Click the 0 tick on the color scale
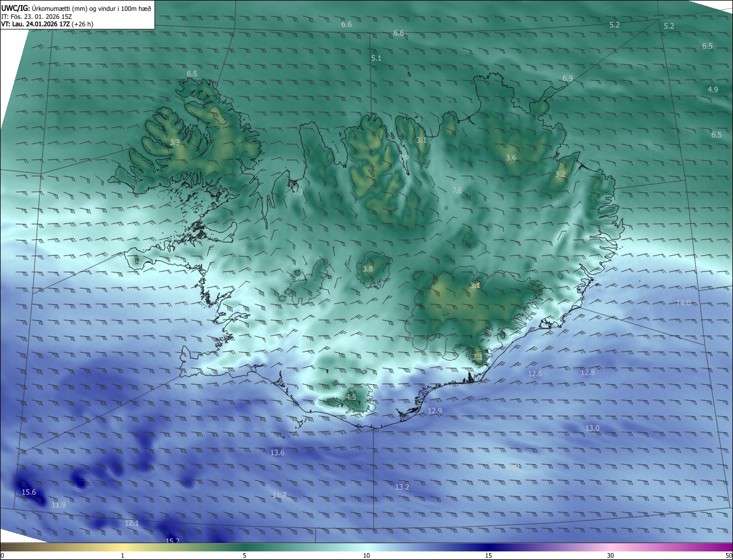The image size is (733, 560). point(2,555)
